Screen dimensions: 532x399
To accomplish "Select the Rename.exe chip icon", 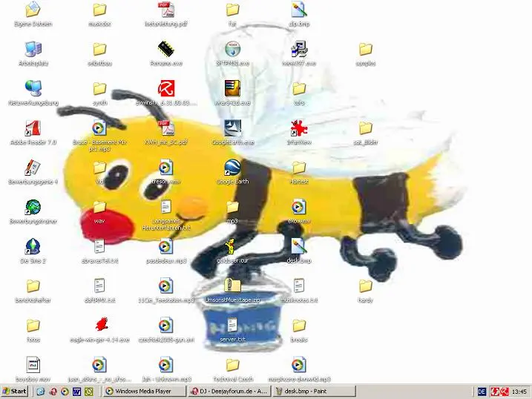I will pyautogui.click(x=165, y=50).
